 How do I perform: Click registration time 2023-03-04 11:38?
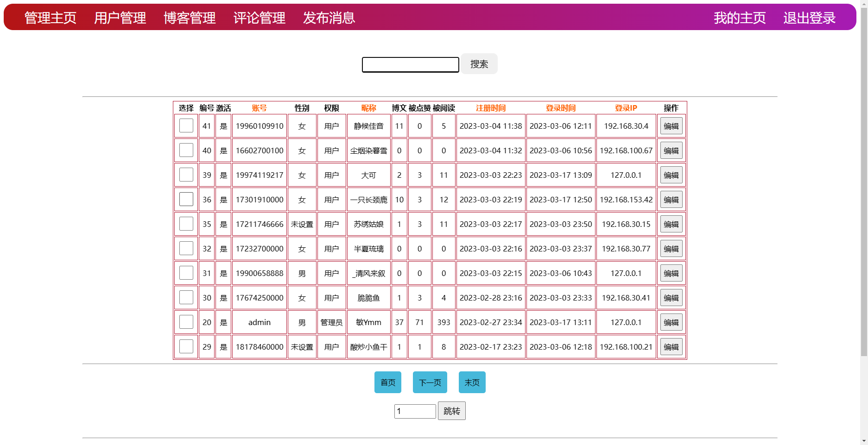tap(491, 126)
